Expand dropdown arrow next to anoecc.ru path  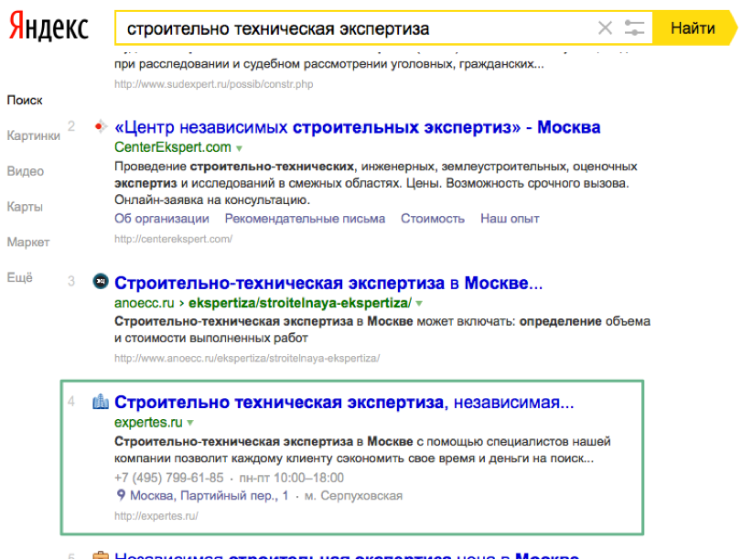(x=419, y=303)
